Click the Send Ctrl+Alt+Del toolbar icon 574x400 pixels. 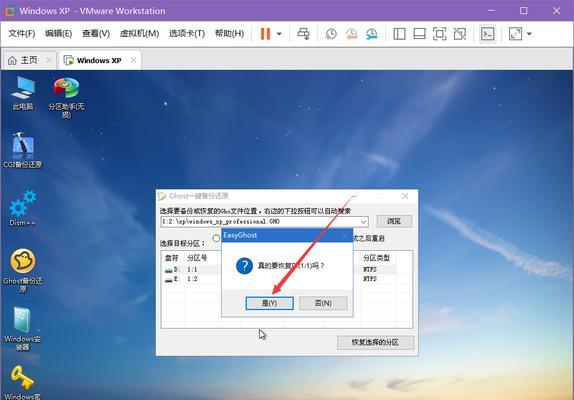303,34
